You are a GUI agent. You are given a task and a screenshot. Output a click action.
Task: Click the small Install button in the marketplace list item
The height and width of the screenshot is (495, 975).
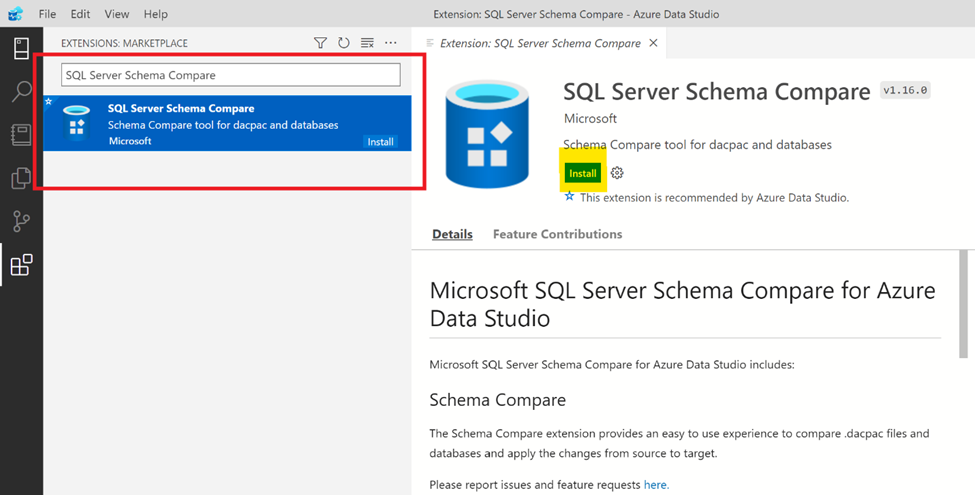380,142
